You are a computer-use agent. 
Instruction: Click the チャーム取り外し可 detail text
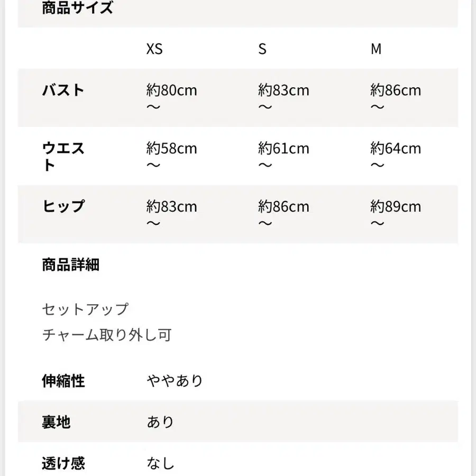click(x=107, y=335)
